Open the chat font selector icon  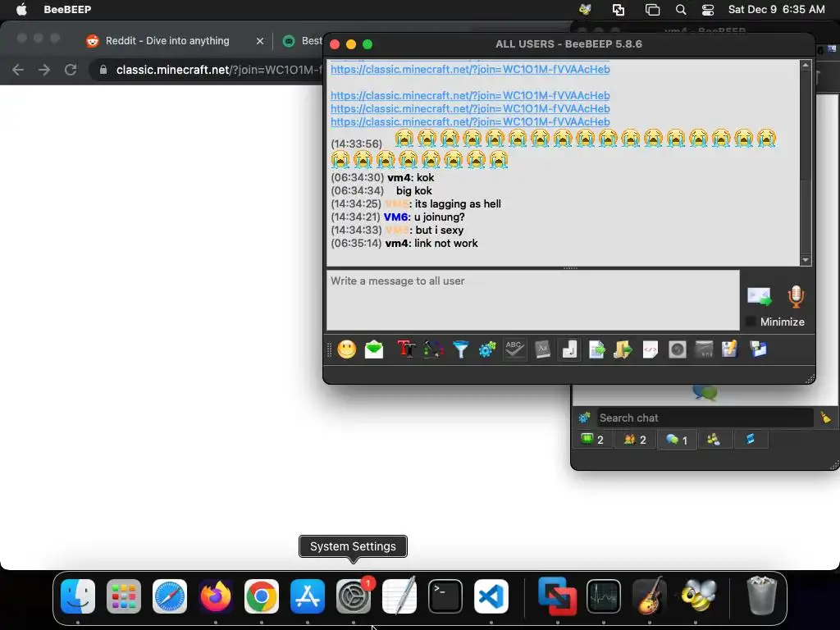click(406, 349)
